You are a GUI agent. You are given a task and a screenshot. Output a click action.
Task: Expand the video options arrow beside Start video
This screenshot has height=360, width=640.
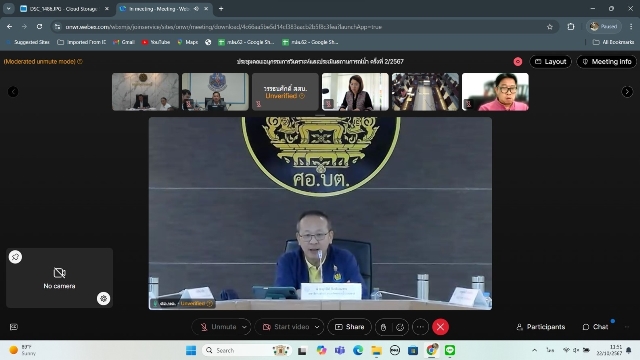317,327
